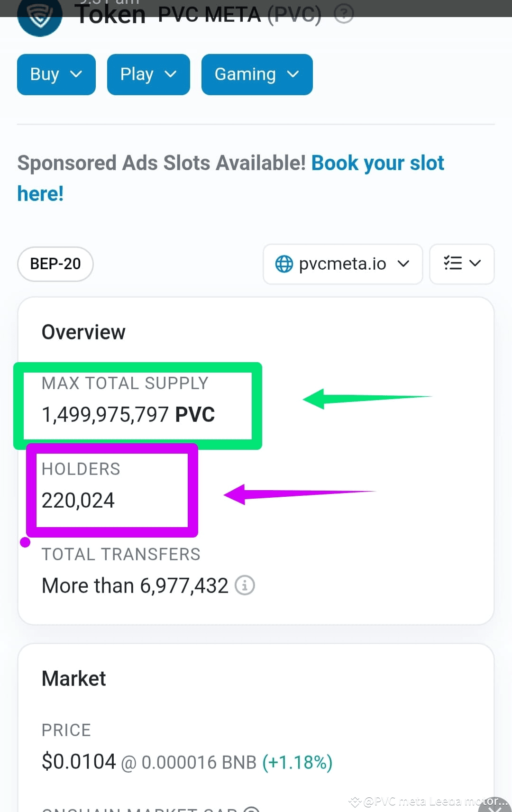Click the More than 6,977,432 transfers value
Screen dimensions: 512x812
click(134, 585)
